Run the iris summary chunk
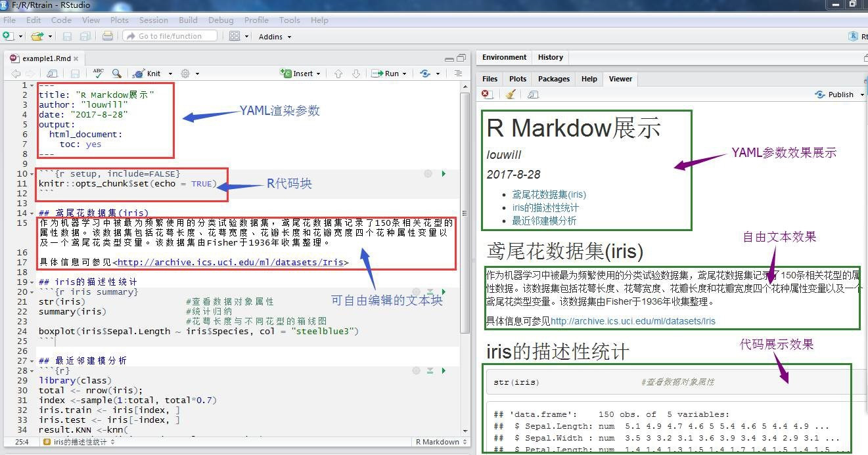Image resolution: width=868 pixels, height=455 pixels. (444, 292)
